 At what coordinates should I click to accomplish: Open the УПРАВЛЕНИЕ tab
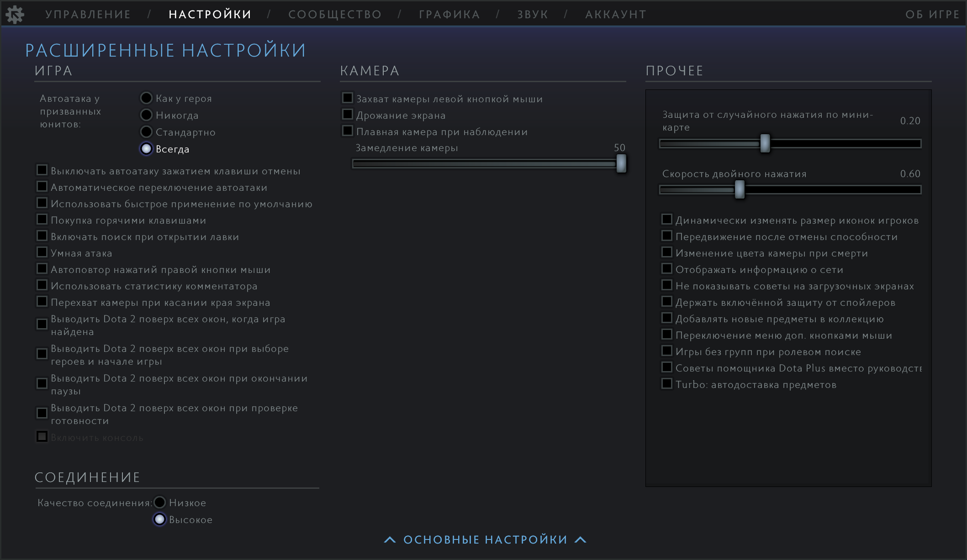coord(88,15)
